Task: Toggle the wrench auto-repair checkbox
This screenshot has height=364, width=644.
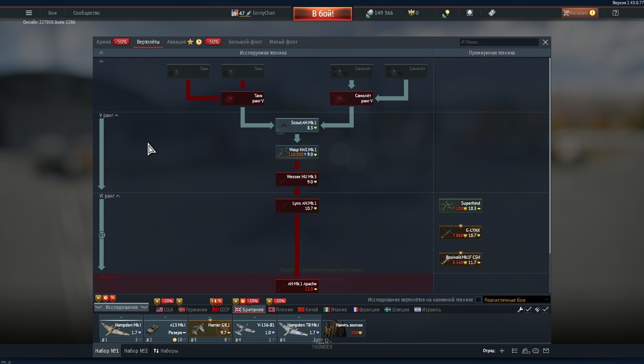Action: pyautogui.click(x=528, y=309)
